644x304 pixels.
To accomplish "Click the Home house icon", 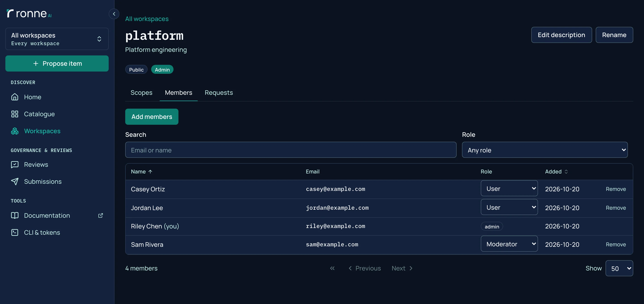I will (15, 97).
